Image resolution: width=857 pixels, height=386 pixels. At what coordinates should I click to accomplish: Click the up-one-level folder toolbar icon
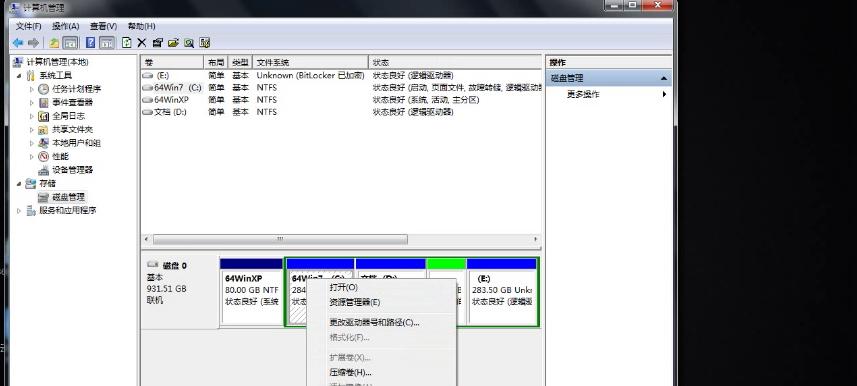[x=54, y=43]
